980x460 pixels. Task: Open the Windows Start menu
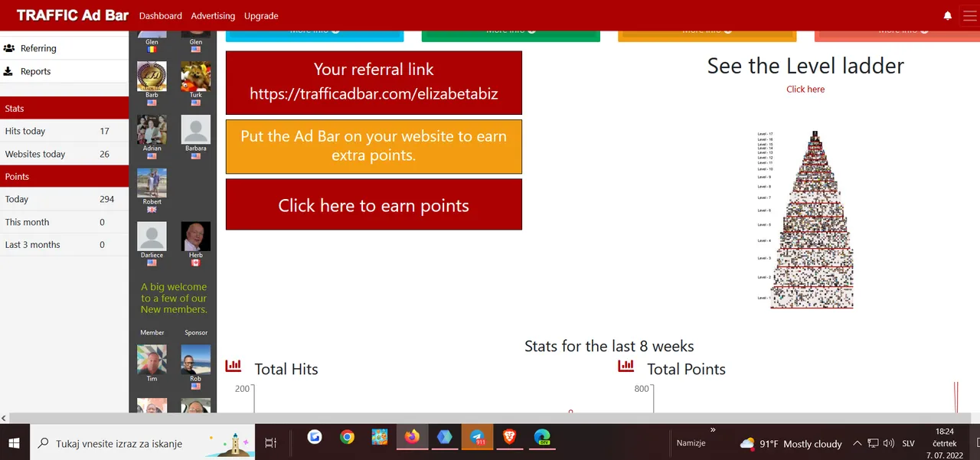pos(15,442)
